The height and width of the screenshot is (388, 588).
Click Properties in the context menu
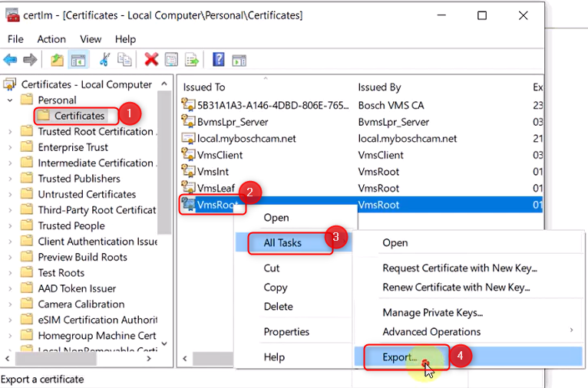[286, 332]
